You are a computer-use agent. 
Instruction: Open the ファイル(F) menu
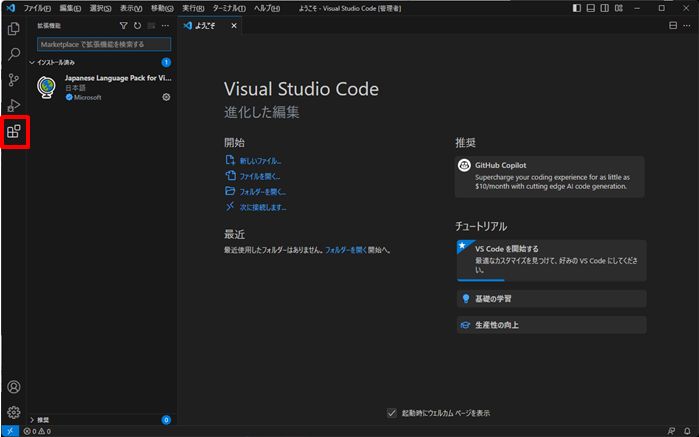[x=37, y=8]
